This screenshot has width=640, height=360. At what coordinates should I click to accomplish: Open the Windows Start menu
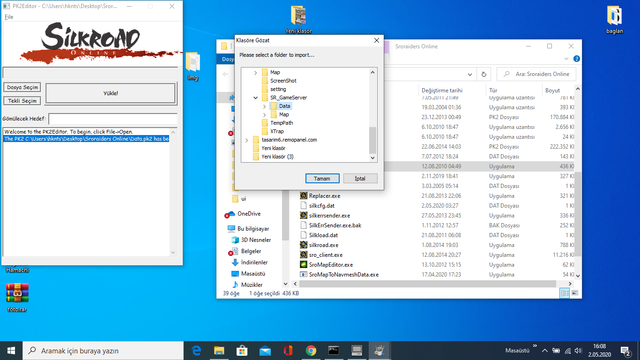pos(11,351)
